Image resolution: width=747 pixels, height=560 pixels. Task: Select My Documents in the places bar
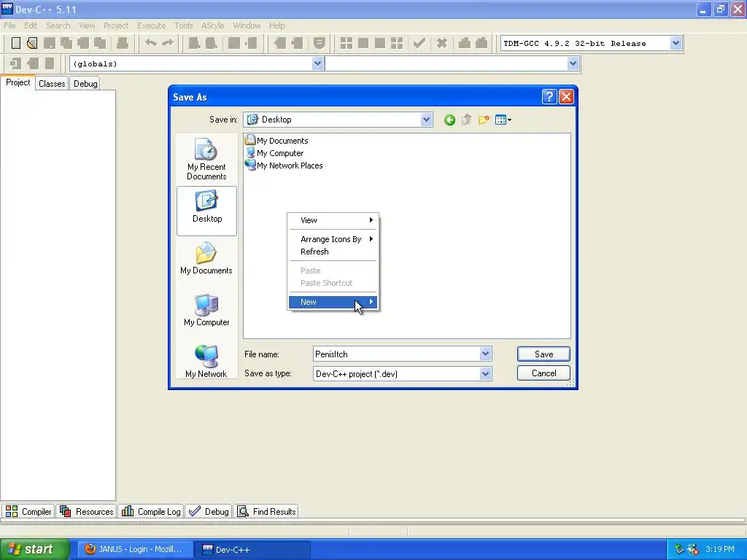[206, 258]
